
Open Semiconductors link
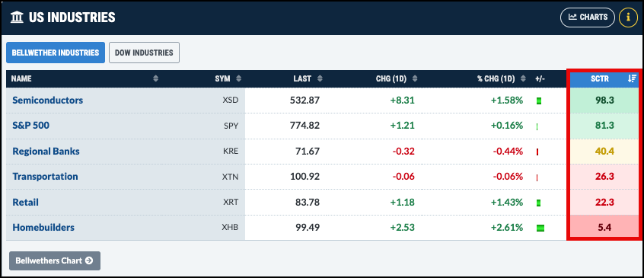(48, 101)
